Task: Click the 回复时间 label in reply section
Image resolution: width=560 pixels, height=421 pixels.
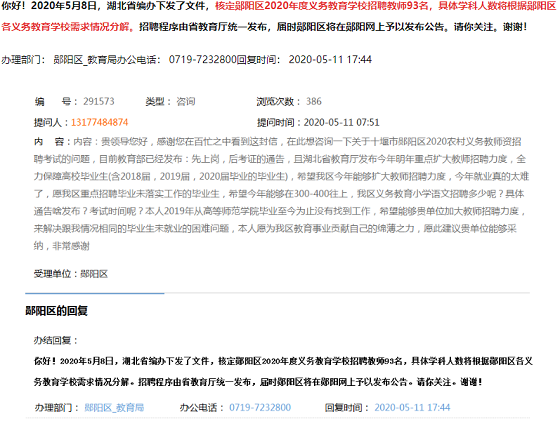Action: [347, 407]
